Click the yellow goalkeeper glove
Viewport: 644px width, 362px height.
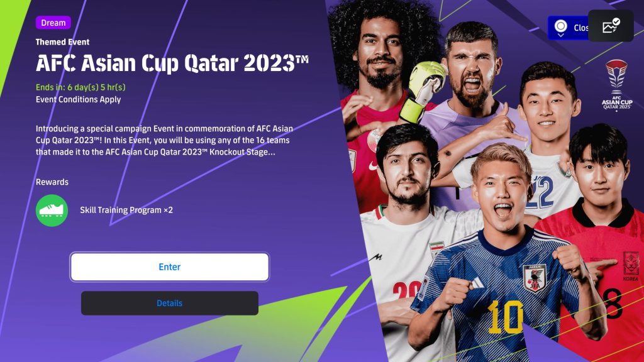(x=423, y=90)
